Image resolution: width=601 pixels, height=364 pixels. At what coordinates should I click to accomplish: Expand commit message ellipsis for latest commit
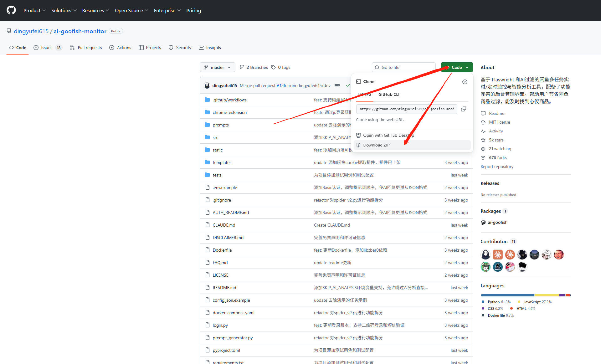pyautogui.click(x=337, y=85)
